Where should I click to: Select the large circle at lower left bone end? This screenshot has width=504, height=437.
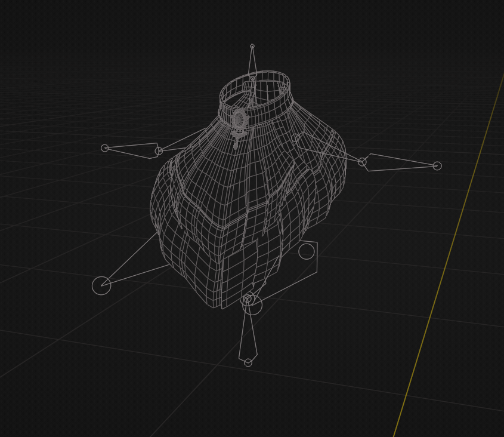(101, 285)
